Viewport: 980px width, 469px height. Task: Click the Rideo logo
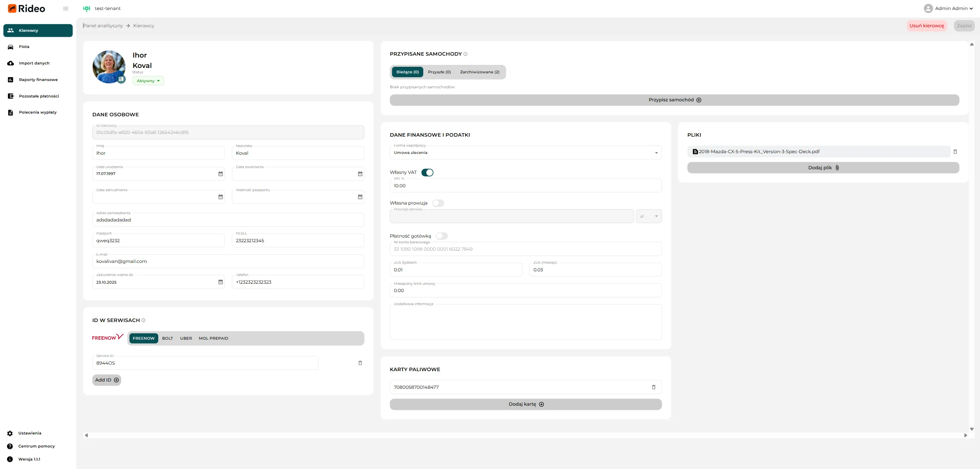[26, 8]
